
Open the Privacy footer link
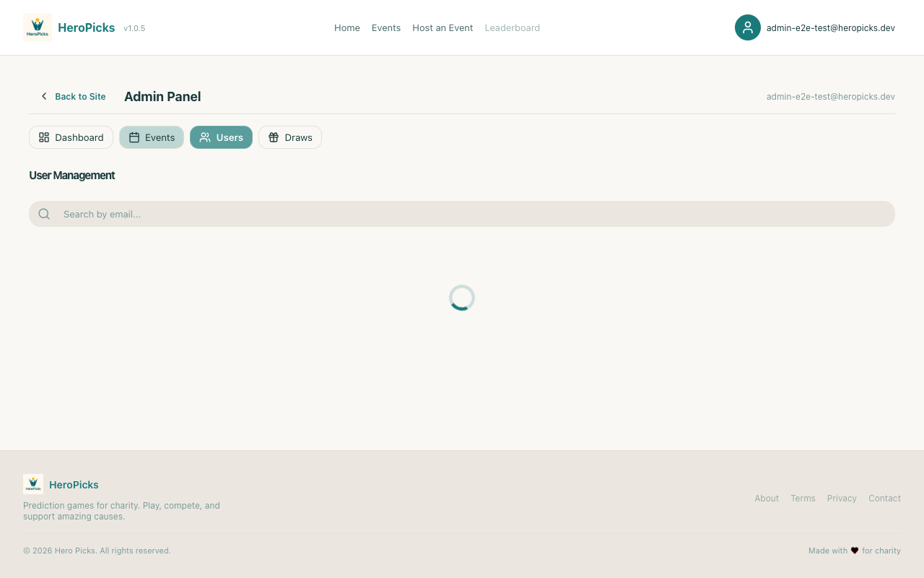pos(842,499)
